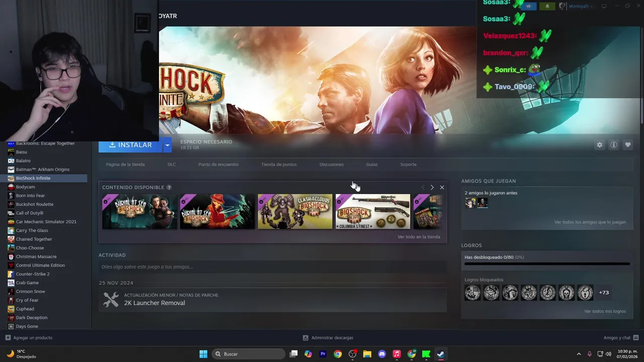
Task: Open Columbia's Finest DLC thumbnail
Action: pyautogui.click(x=373, y=212)
